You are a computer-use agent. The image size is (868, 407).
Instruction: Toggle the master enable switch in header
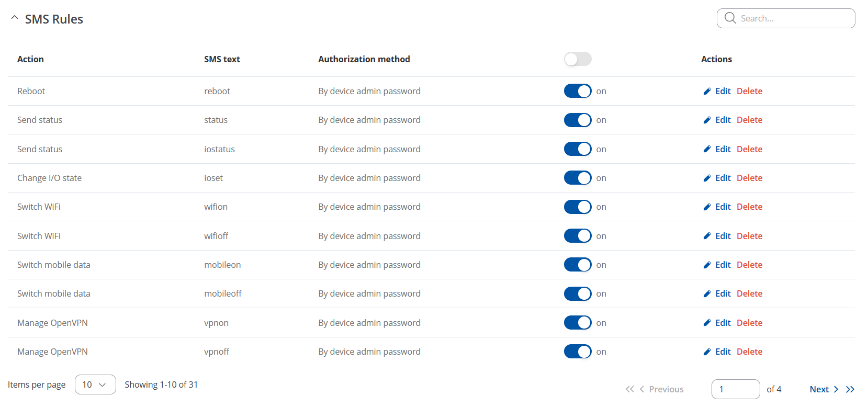click(578, 59)
